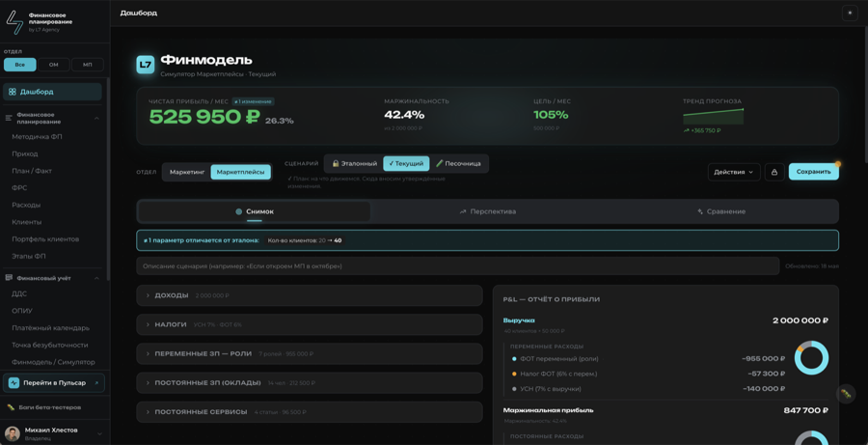Viewport: 868px width, 445px height.
Task: Open План / Факт in the sidebar
Action: coord(32,171)
